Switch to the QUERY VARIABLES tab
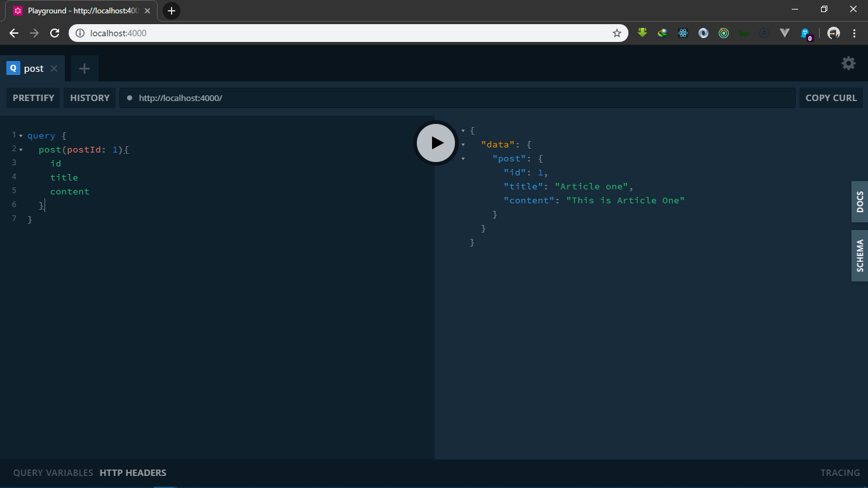This screenshot has width=868, height=488. (x=53, y=473)
